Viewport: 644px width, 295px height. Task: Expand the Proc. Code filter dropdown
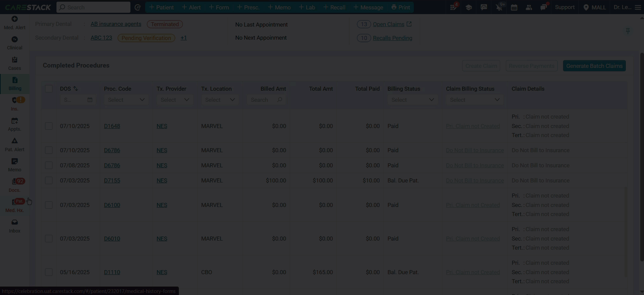pyautogui.click(x=126, y=100)
